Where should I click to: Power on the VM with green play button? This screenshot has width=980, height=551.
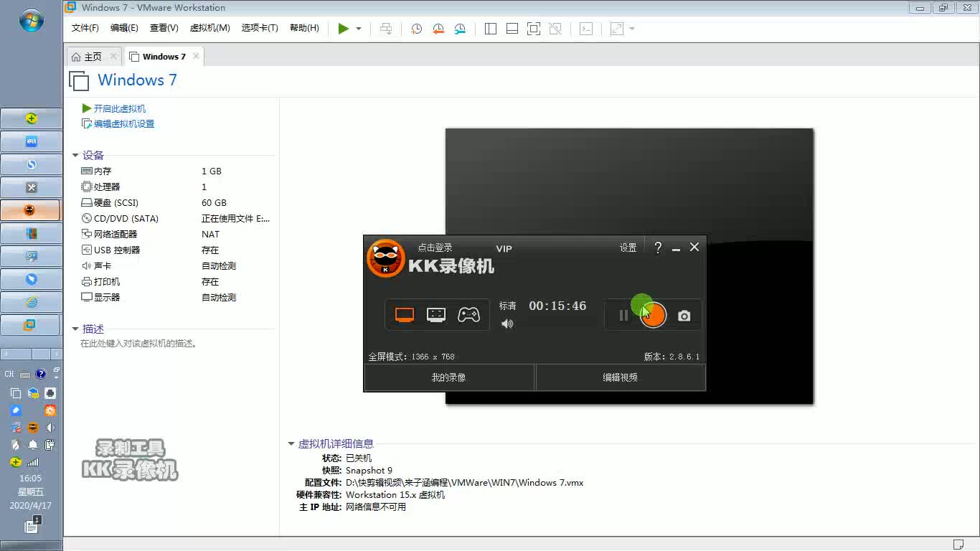tap(344, 29)
